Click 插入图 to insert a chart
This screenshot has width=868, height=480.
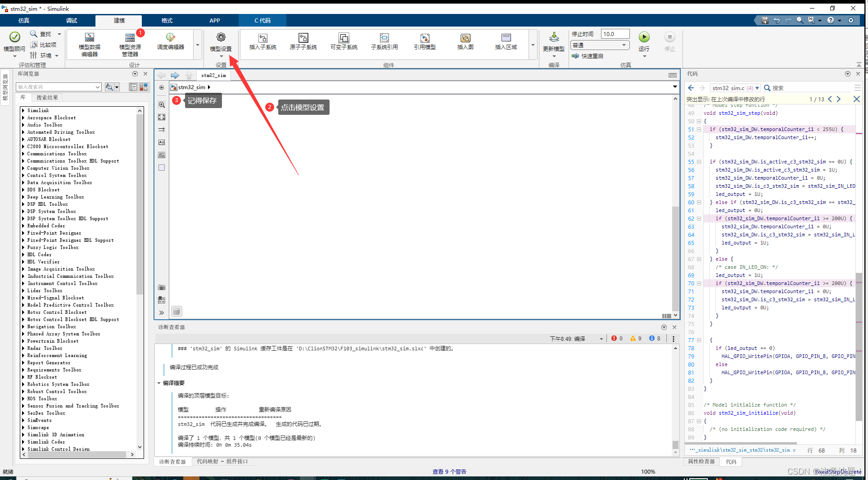click(466, 41)
